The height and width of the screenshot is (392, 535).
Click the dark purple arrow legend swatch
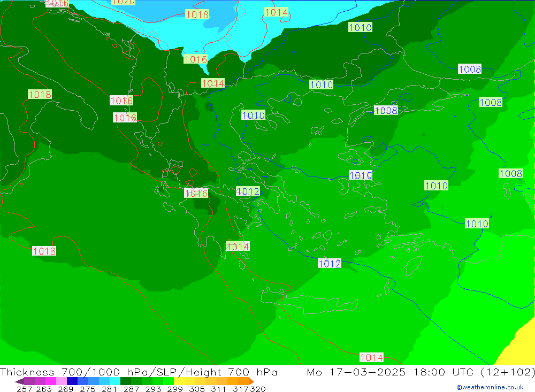click(x=19, y=381)
